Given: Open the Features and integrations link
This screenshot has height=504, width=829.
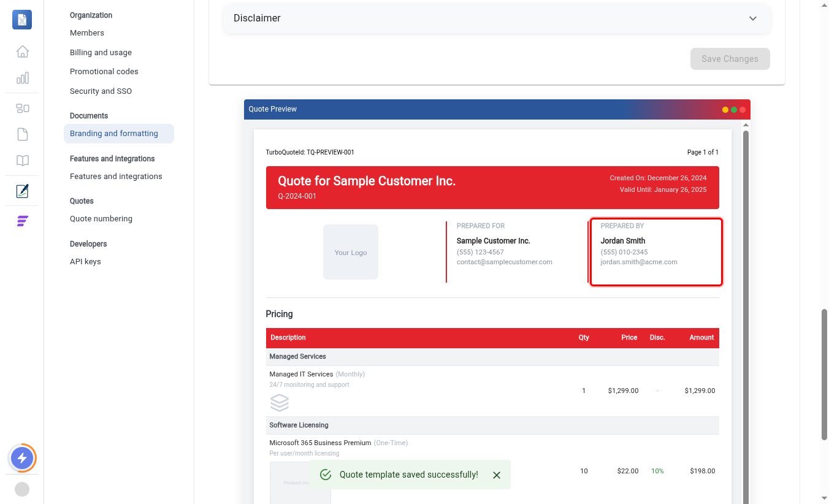Looking at the screenshot, I should tap(116, 177).
